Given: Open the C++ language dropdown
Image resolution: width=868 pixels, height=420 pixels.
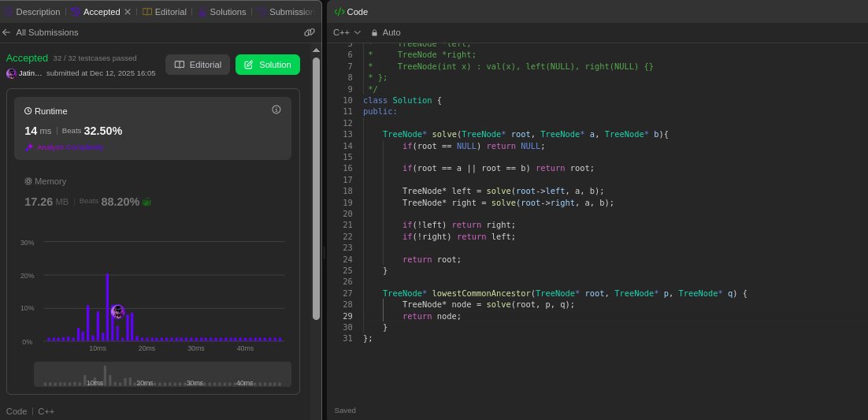Looking at the screenshot, I should click(x=347, y=32).
